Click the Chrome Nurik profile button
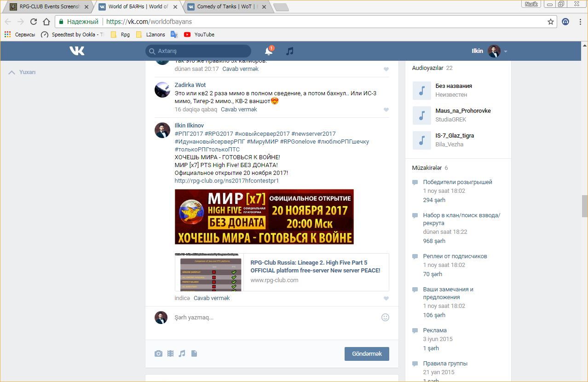The height and width of the screenshot is (382, 588). pyautogui.click(x=531, y=4)
